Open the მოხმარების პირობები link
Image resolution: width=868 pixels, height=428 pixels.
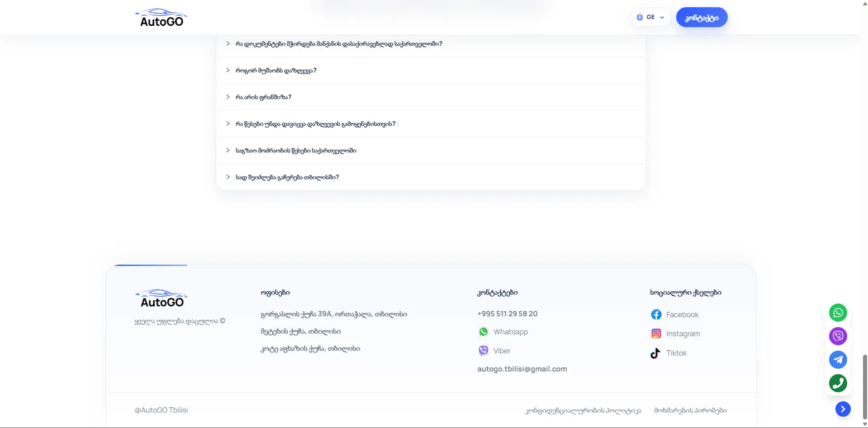coord(690,410)
